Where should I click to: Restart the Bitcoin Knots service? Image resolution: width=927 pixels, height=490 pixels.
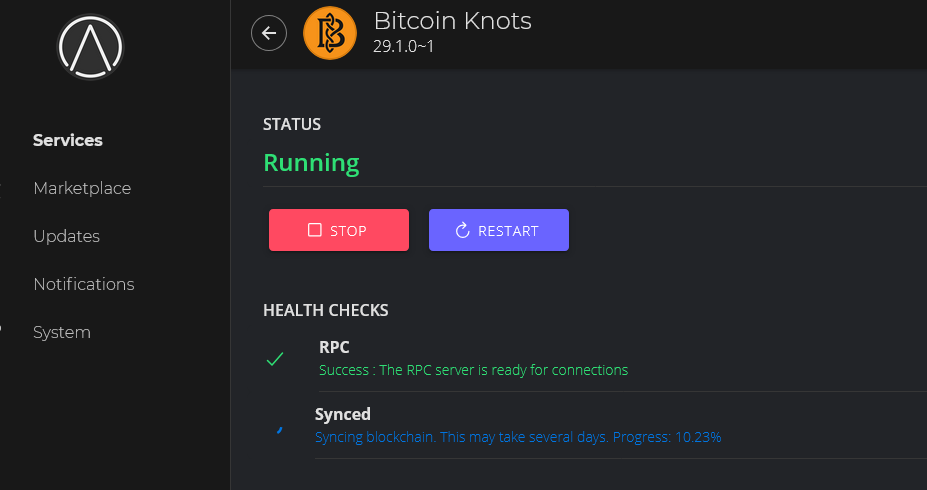point(499,230)
